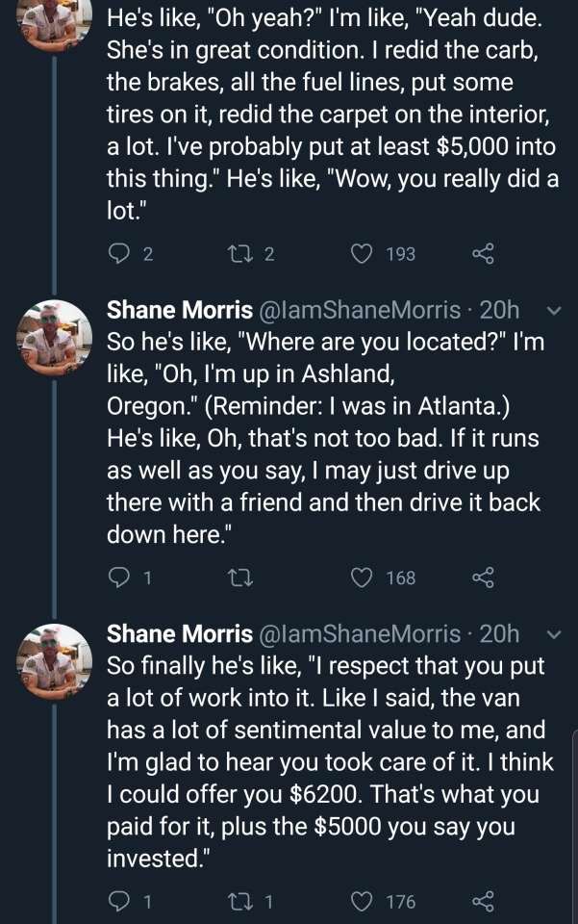
Task: Open 20h timestamp of $6200 tweet
Action: (x=499, y=633)
